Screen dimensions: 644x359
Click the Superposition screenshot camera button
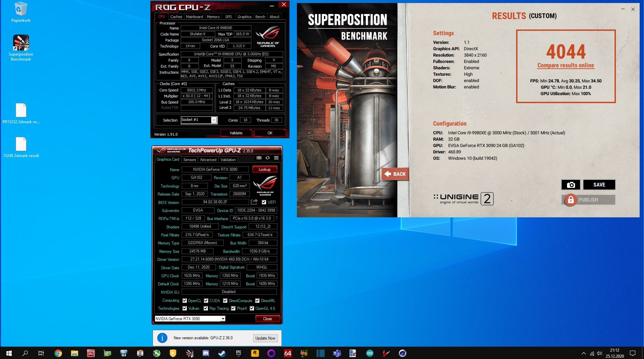click(571, 185)
